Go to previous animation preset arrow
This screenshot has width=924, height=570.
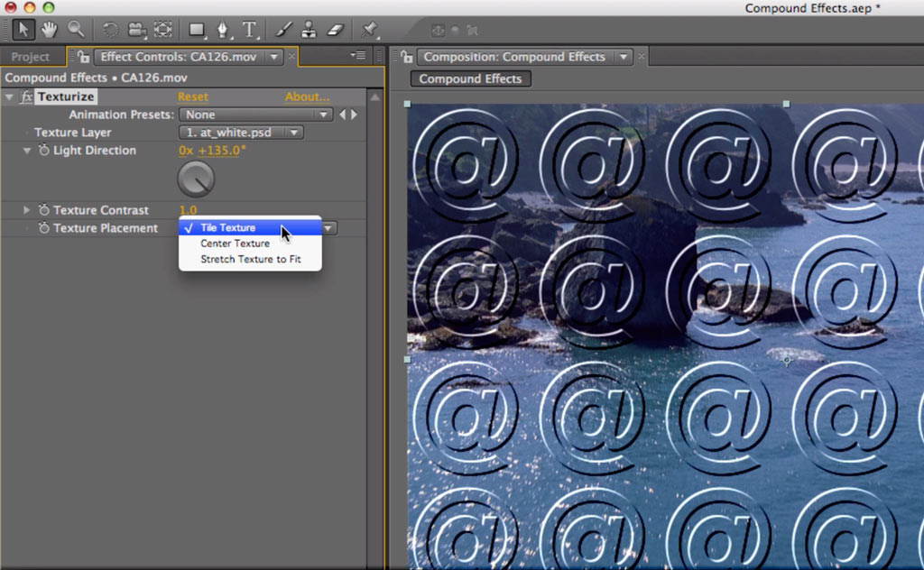(342, 115)
